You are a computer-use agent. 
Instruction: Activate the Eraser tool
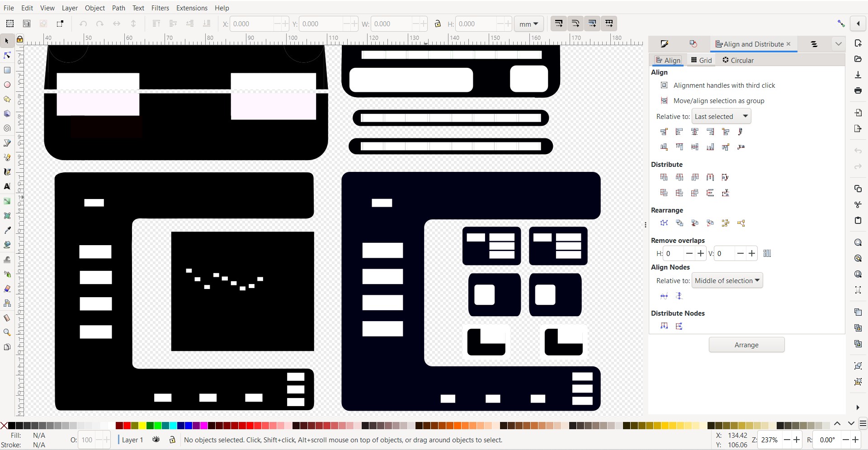pyautogui.click(x=7, y=289)
